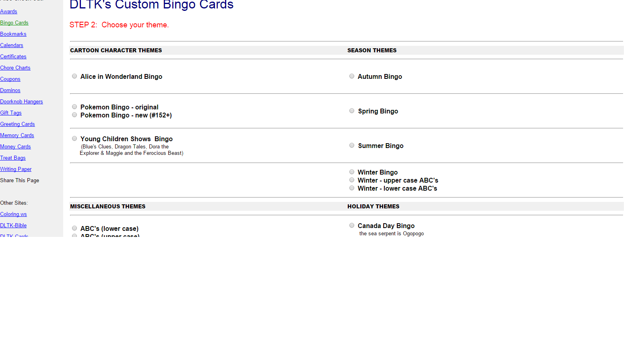644x362 pixels.
Task: Open the DLTK-Bible site link
Action: pos(13,226)
